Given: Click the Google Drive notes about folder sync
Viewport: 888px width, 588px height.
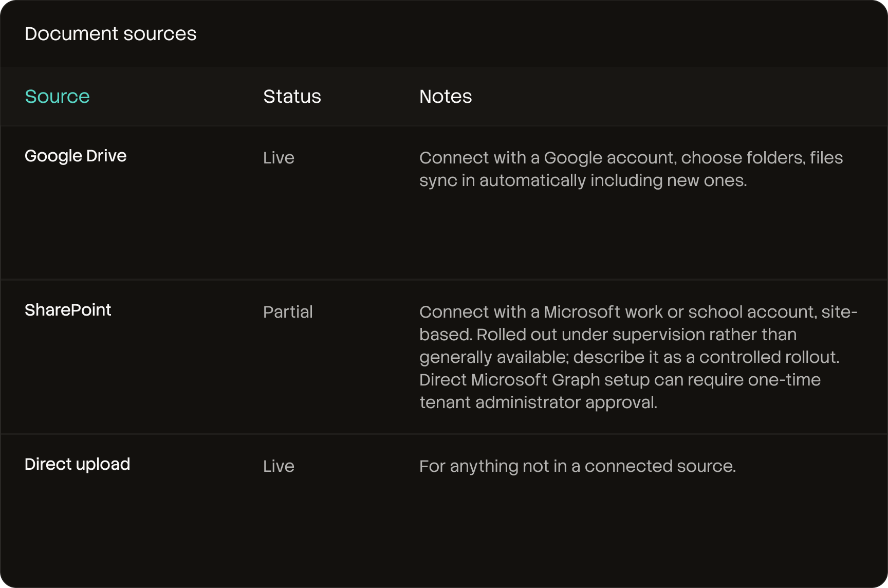Looking at the screenshot, I should 631,169.
